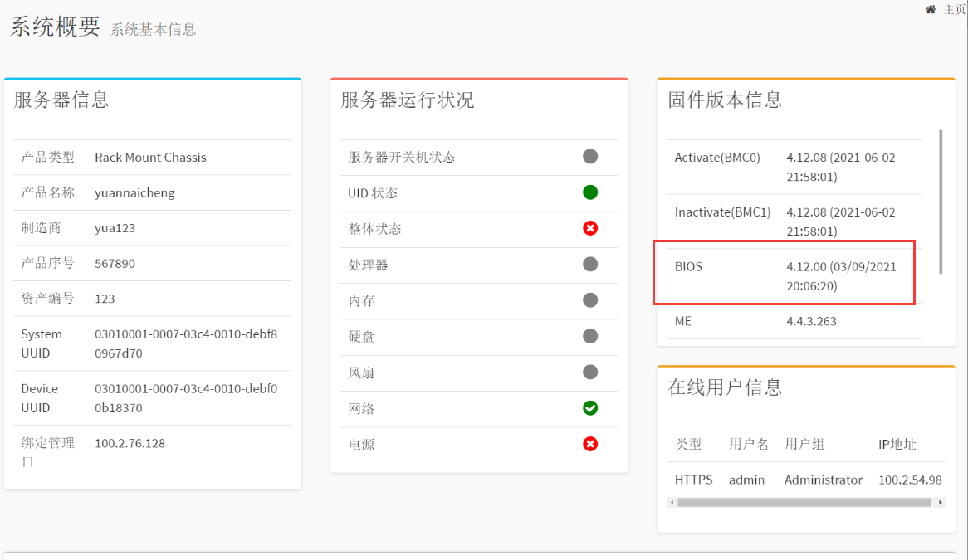The height and width of the screenshot is (560, 968).
Task: Click the green UID 状态 indicator
Action: [590, 192]
